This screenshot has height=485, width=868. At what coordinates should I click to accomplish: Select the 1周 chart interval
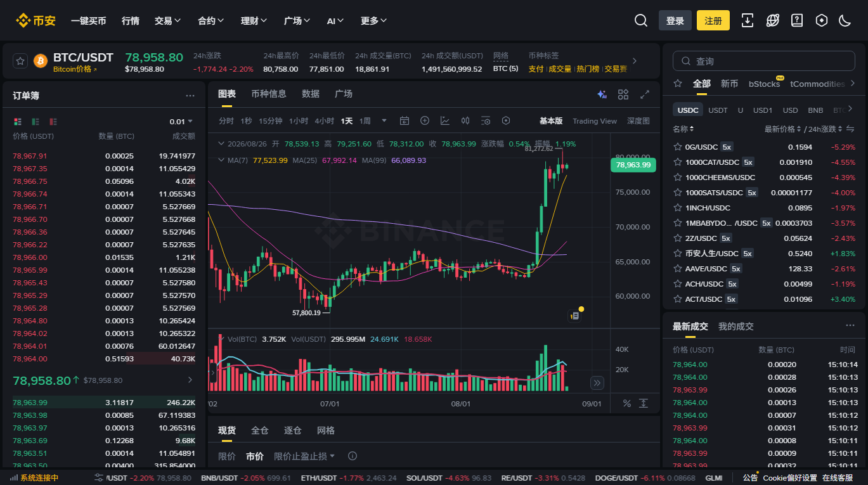[365, 121]
